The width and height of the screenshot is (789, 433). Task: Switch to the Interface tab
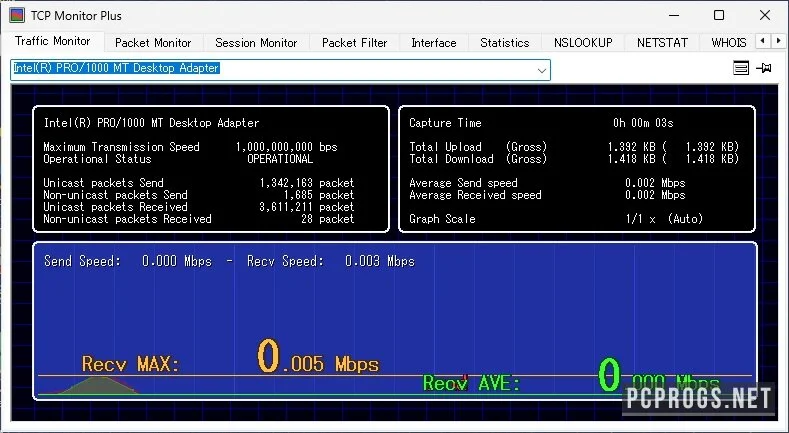coord(434,43)
